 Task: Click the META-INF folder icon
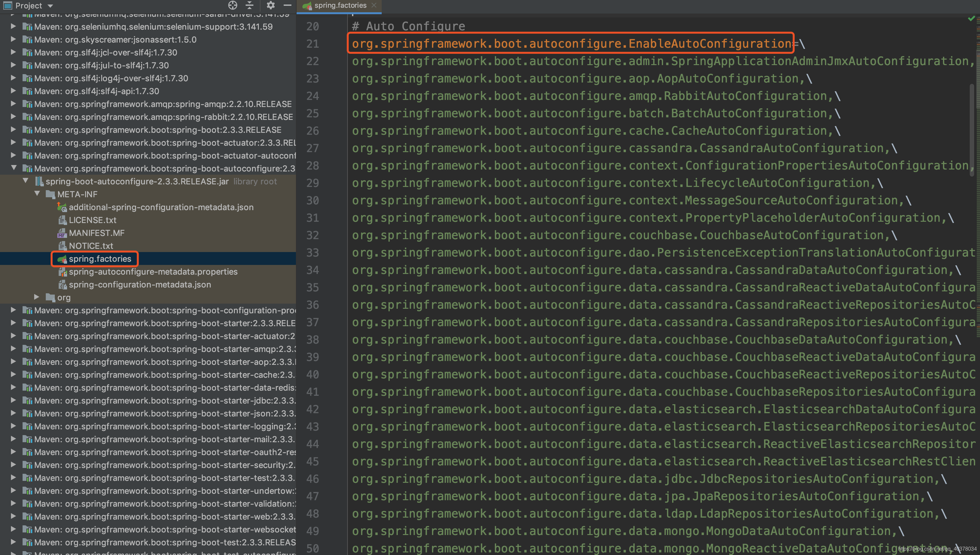50,194
